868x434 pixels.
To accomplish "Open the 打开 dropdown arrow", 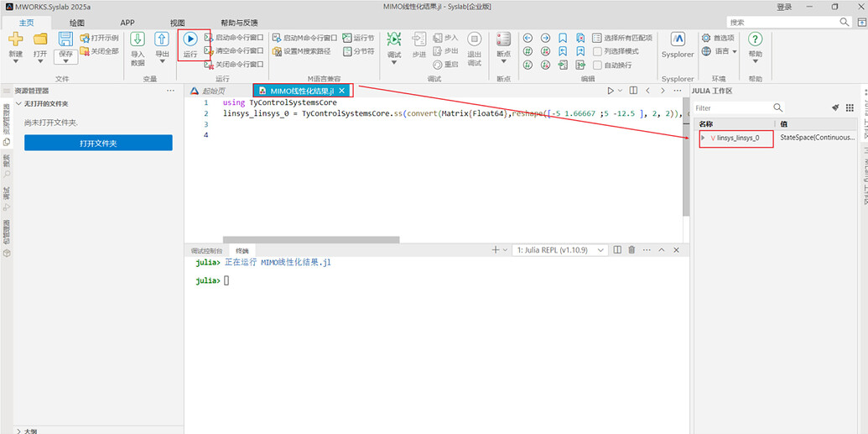I will (40, 61).
